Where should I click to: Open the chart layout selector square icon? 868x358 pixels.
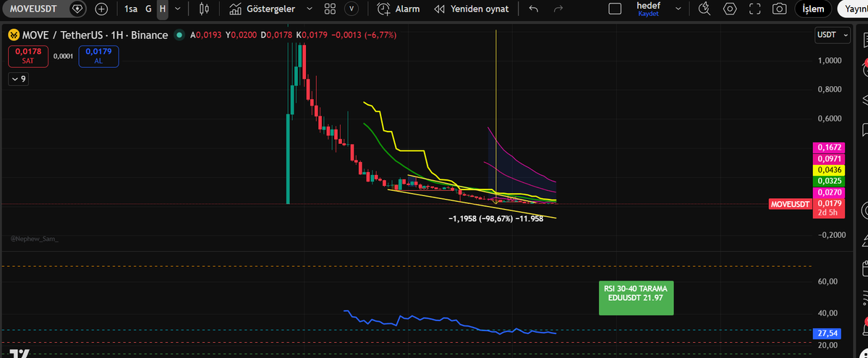(615, 9)
